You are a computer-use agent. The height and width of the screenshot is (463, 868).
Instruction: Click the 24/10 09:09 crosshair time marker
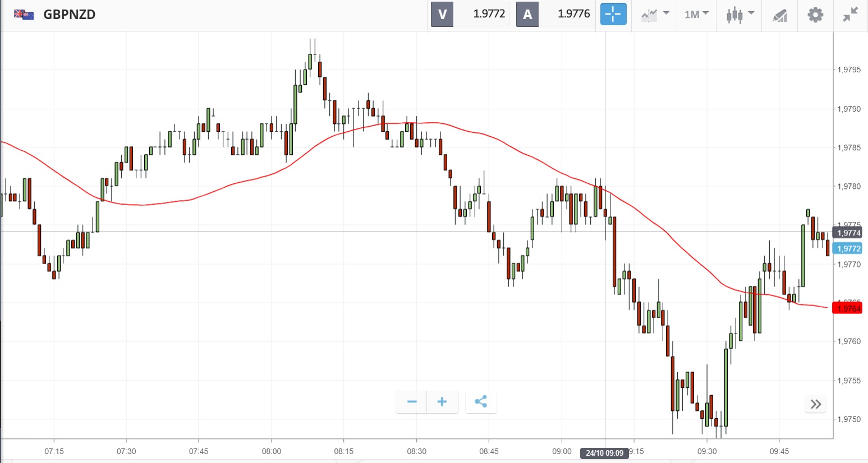tap(604, 453)
